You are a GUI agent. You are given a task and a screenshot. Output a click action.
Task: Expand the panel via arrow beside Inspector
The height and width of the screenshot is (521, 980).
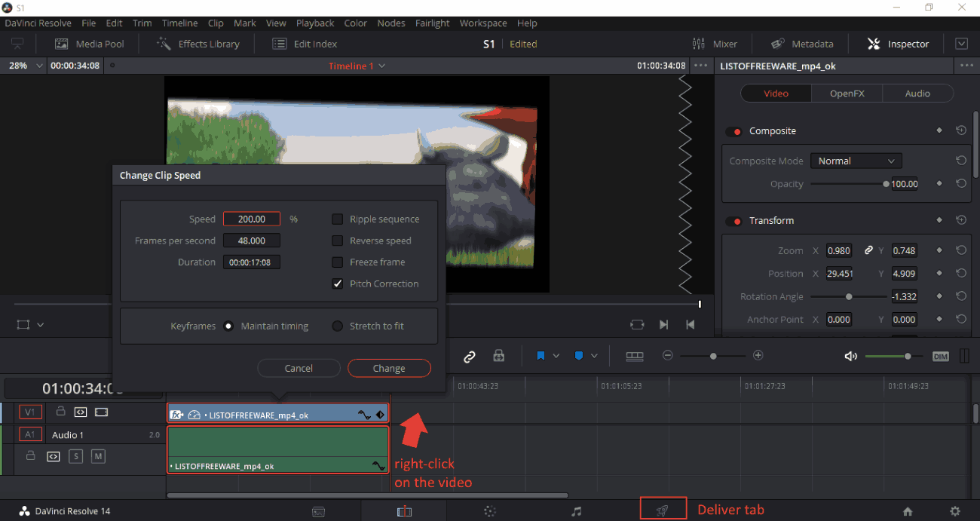tap(961, 44)
